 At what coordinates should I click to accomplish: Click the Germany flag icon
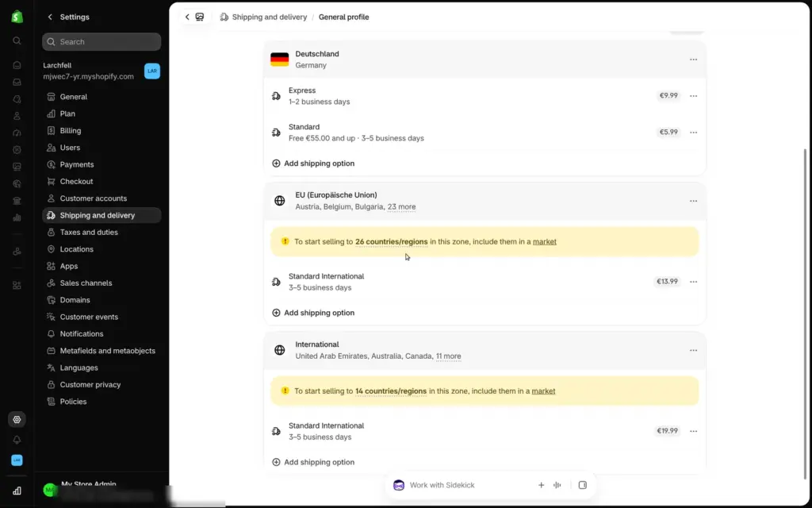click(x=280, y=60)
